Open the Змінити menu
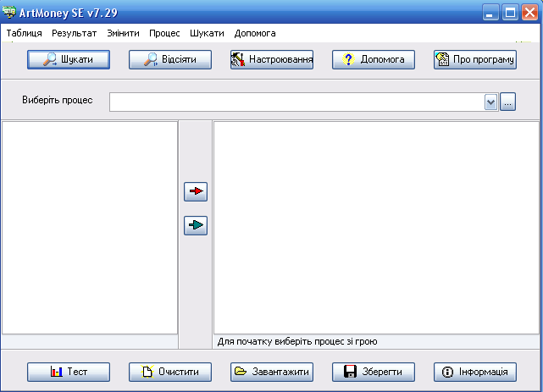543x392 pixels. (x=123, y=33)
